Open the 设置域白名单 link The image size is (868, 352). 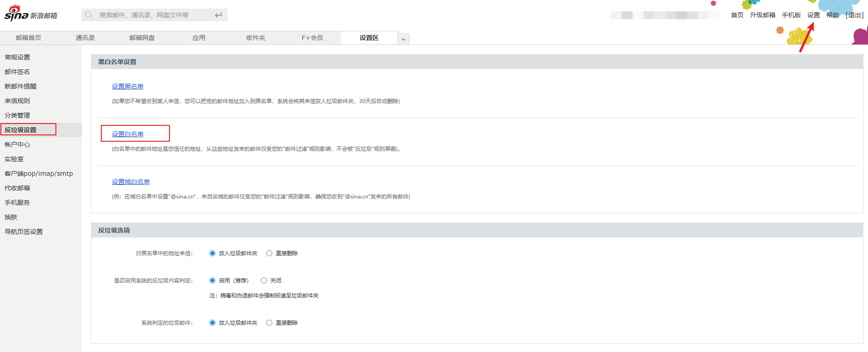click(x=131, y=182)
